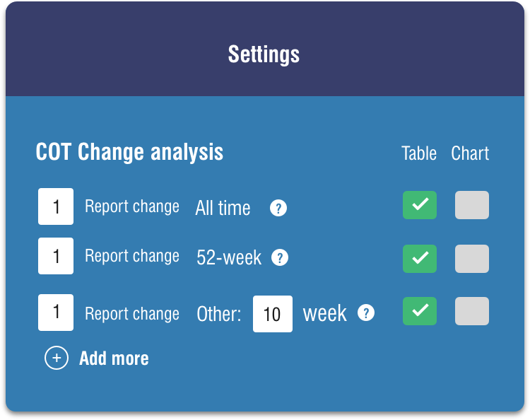530x420 pixels.
Task: Uncheck Table checkbox for Other week row
Action: pyautogui.click(x=420, y=311)
